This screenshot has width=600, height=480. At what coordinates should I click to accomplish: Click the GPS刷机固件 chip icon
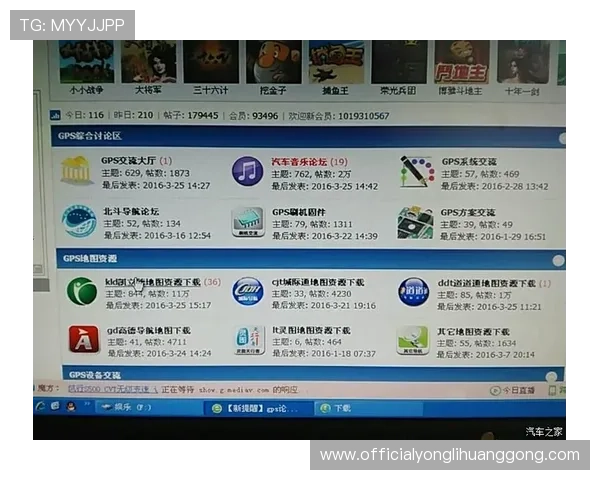248,222
